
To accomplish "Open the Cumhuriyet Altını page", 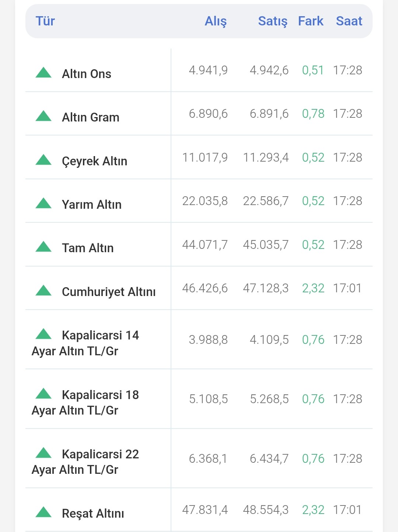I will [109, 292].
